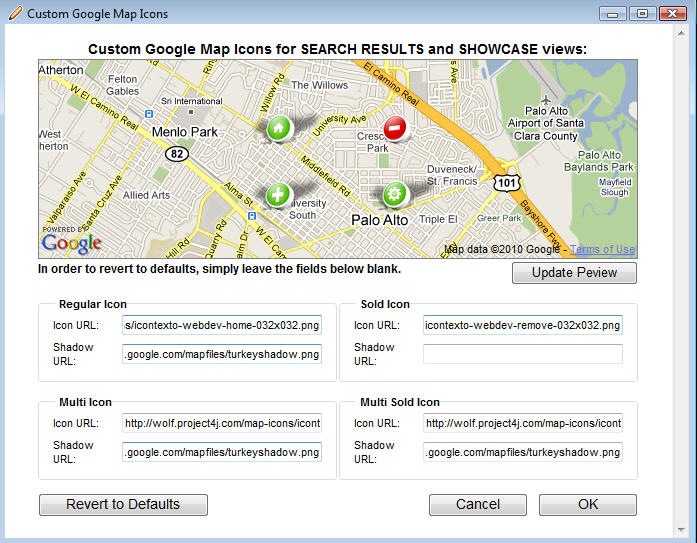The height and width of the screenshot is (543, 697).
Task: Click the green home marker on map
Action: click(279, 128)
